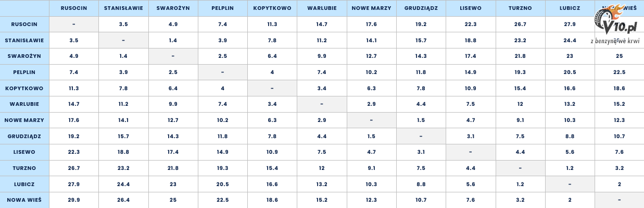This screenshot has width=644, height=208.
Task: Select the RUSOCIN column header
Action: (x=73, y=8)
